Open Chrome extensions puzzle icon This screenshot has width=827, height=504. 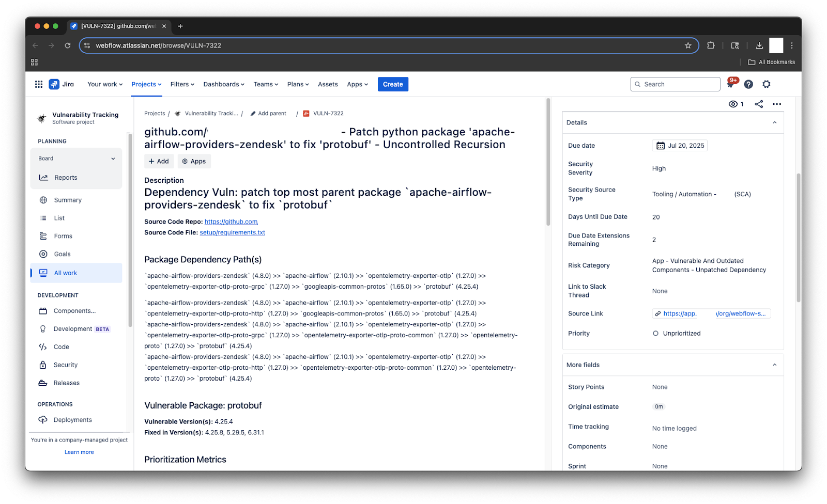(711, 45)
